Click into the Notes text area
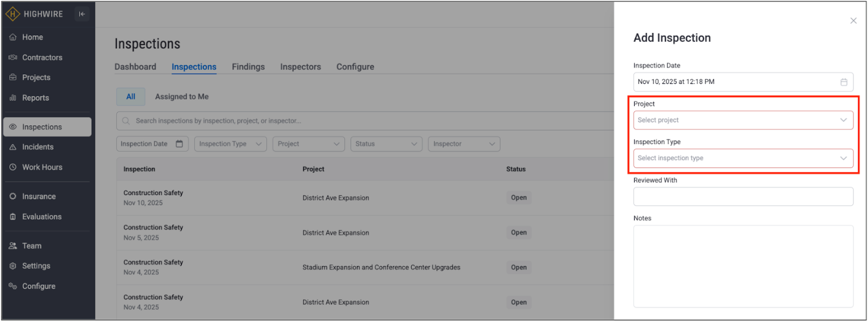Screen dimensions: 868x322 click(743, 266)
